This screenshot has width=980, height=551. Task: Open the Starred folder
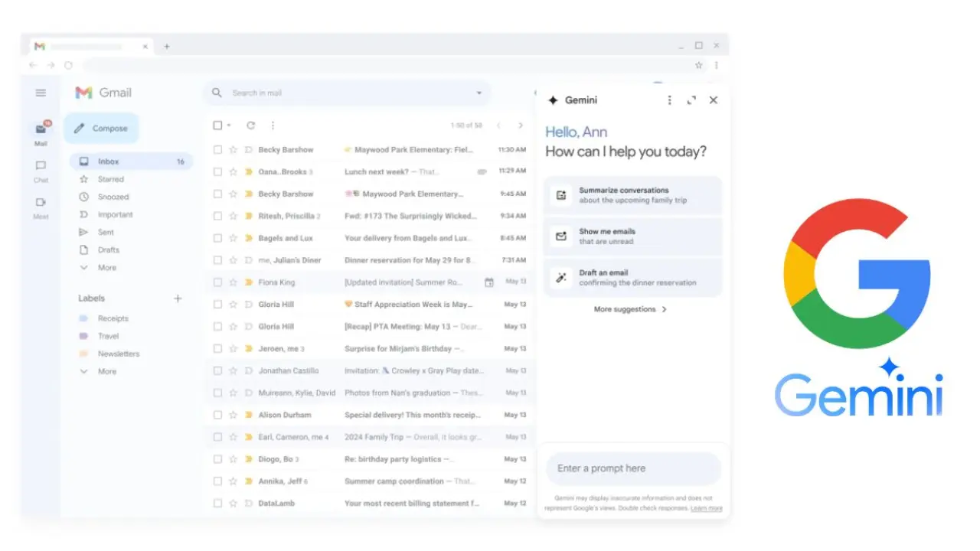click(110, 179)
